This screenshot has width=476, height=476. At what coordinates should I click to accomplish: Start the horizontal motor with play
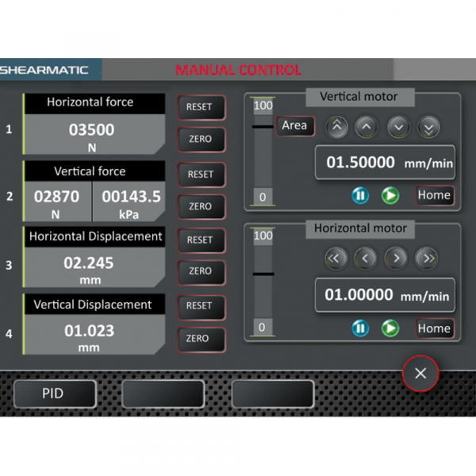[390, 328]
